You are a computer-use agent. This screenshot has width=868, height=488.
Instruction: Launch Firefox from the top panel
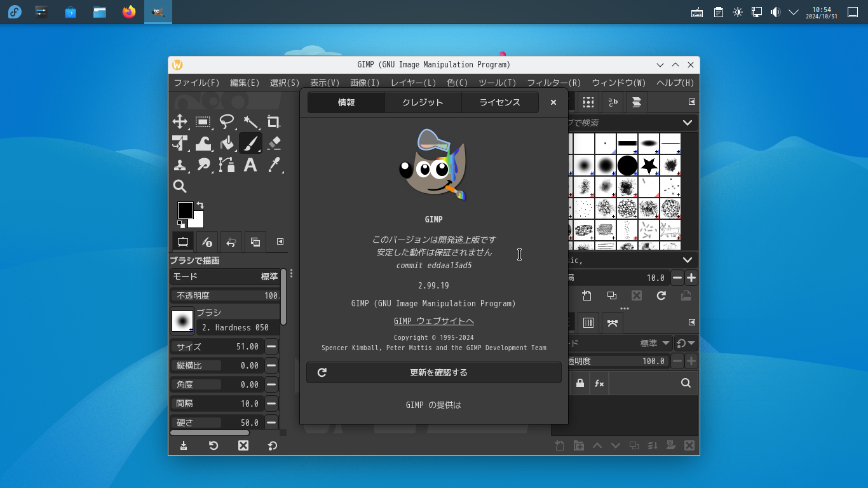coord(129,12)
